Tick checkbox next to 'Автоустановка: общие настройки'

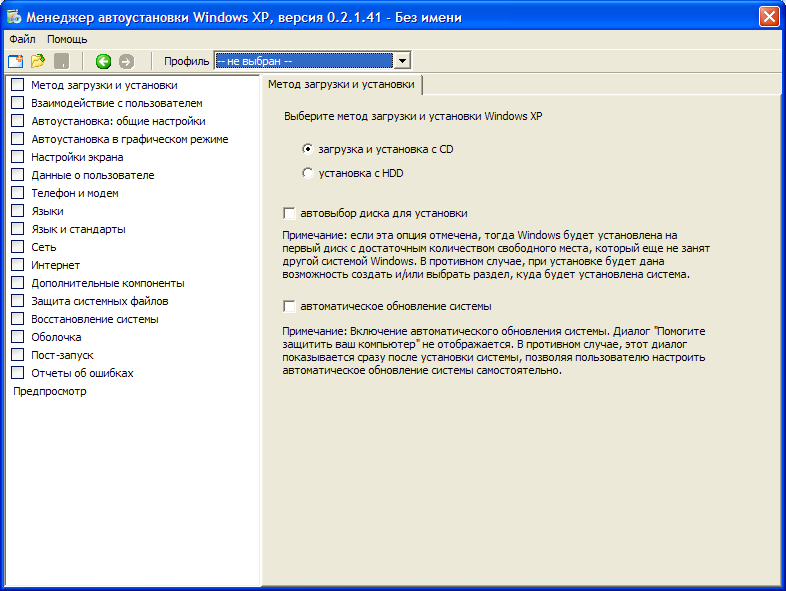[18, 121]
